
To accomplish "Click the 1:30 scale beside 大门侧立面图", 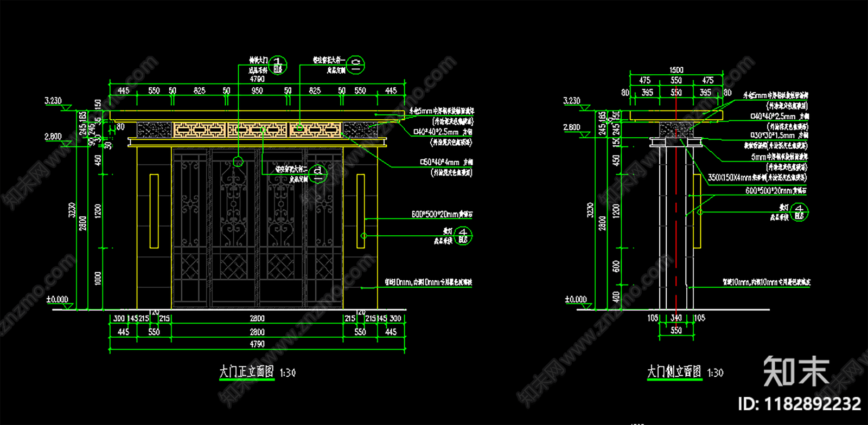I will coord(715,373).
